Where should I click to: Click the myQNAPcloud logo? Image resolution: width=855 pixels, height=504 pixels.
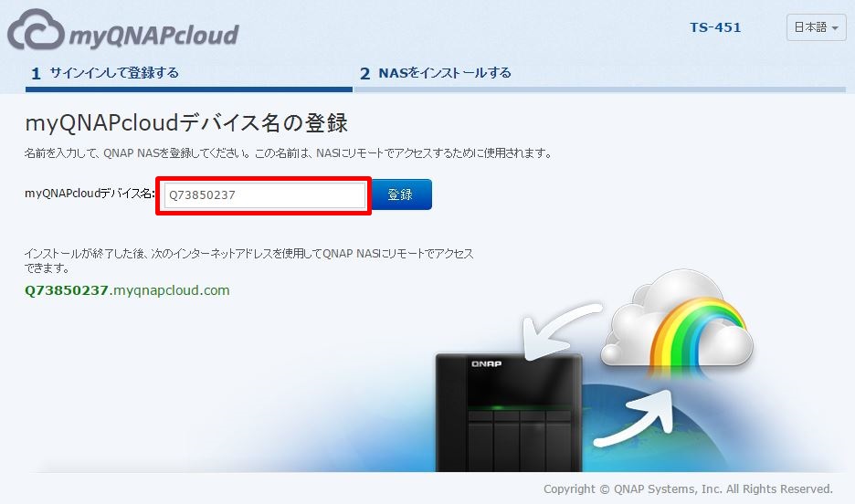click(123, 30)
